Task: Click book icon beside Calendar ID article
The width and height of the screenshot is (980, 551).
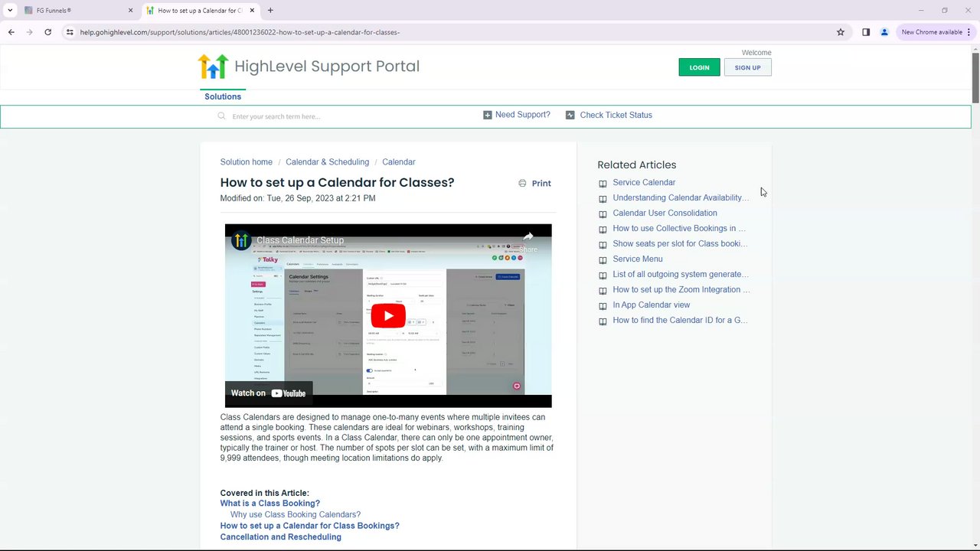Action: 603,321
